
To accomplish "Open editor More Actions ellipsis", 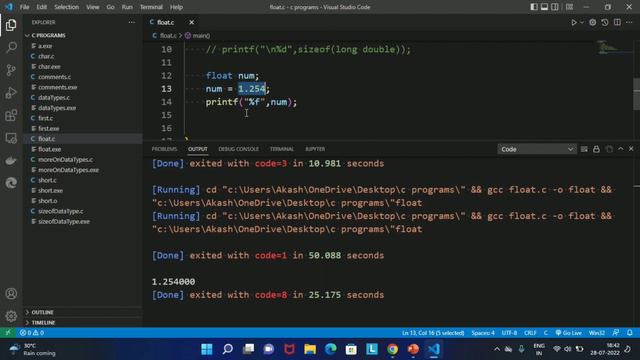I will [629, 22].
